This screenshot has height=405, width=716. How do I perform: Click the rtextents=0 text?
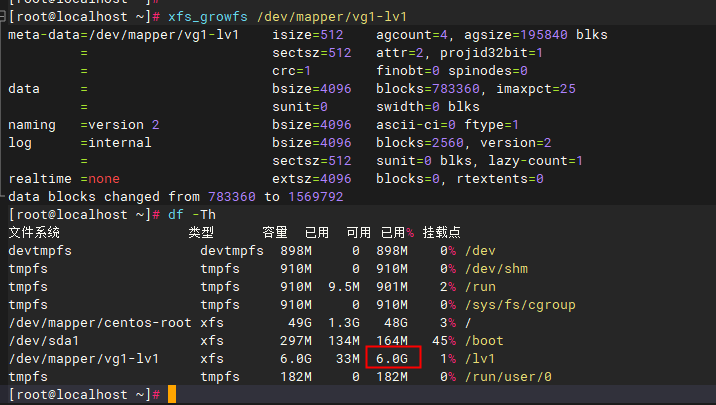pyautogui.click(x=500, y=179)
